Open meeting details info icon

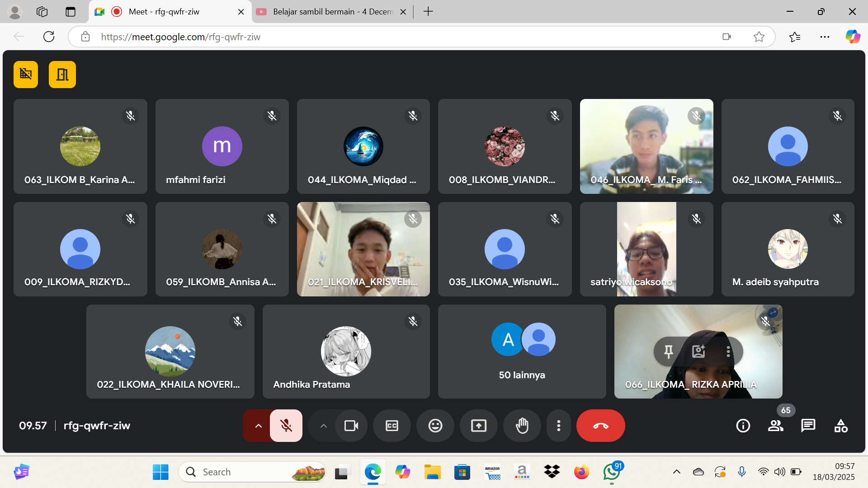(743, 426)
